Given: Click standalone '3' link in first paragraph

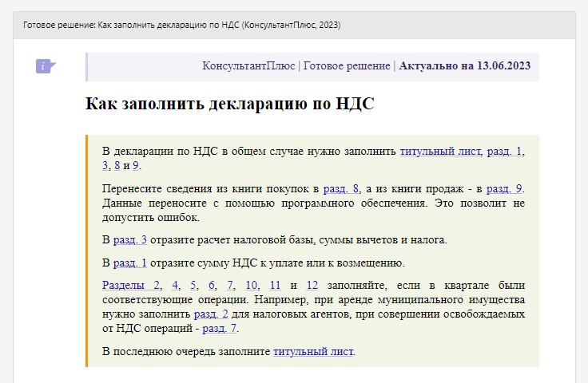Looking at the screenshot, I should coord(105,165).
